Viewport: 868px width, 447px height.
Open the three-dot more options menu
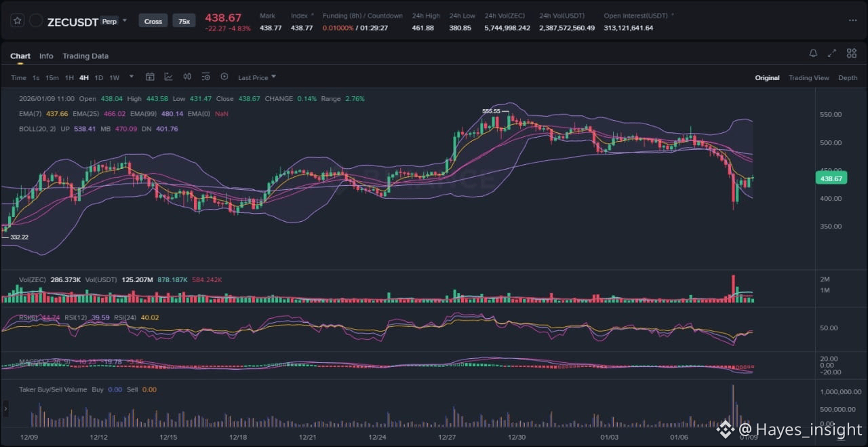(852, 20)
